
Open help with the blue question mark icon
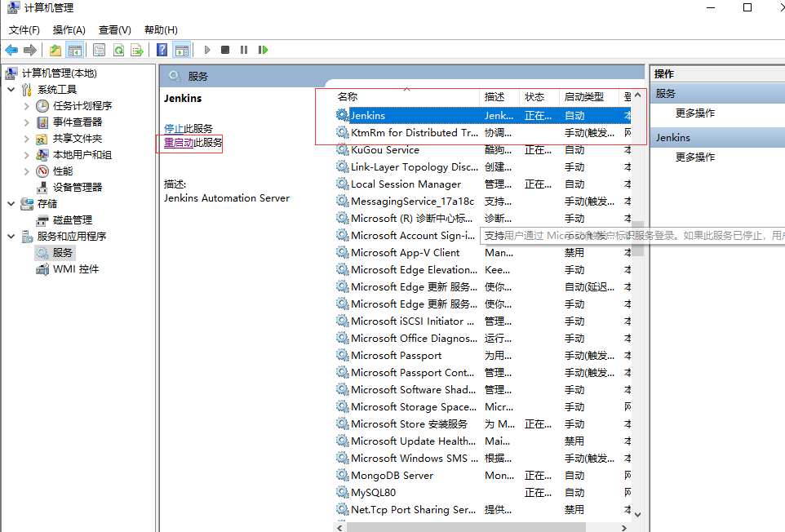[162, 50]
